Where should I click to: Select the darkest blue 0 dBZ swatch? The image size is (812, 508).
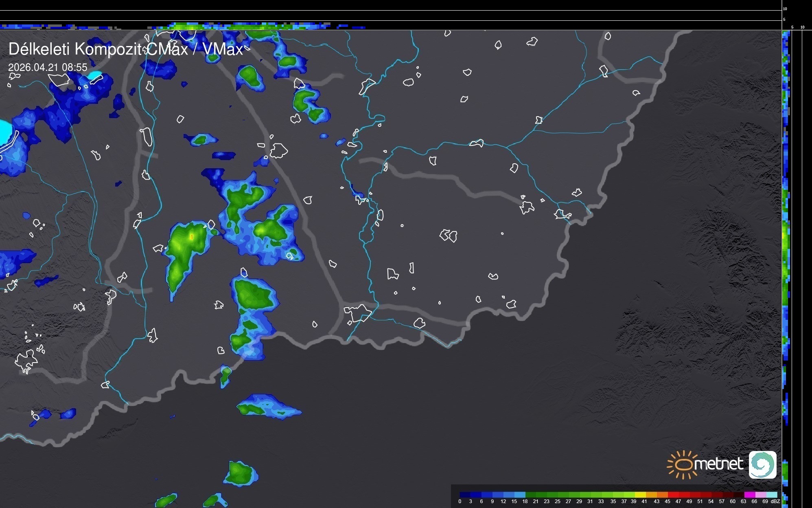(465, 495)
